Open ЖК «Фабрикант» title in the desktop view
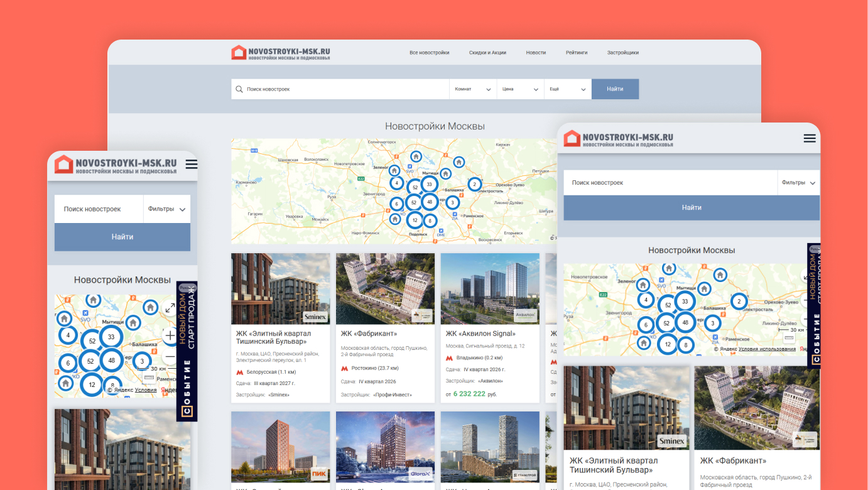The image size is (868, 490). pos(369,334)
